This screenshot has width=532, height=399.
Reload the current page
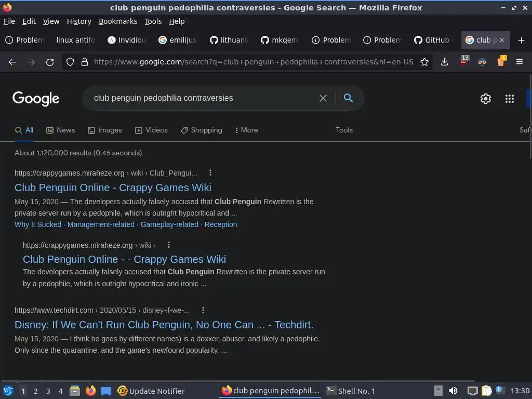tap(50, 62)
